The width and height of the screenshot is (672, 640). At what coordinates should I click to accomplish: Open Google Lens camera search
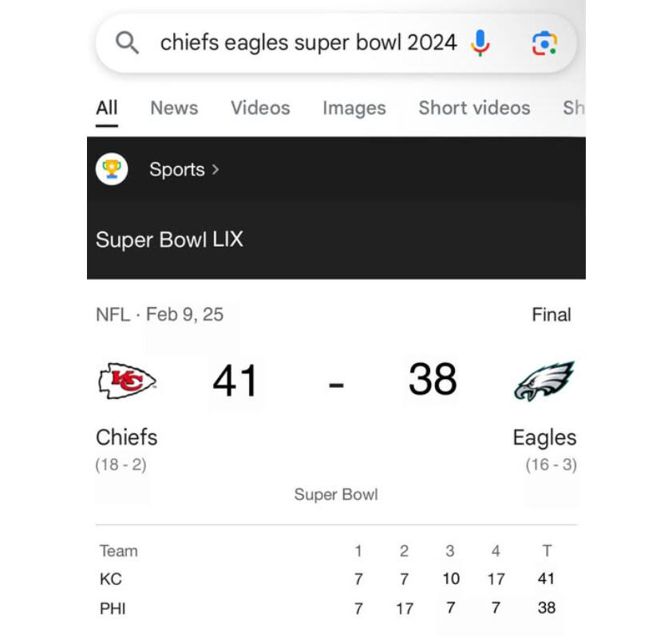pyautogui.click(x=544, y=42)
